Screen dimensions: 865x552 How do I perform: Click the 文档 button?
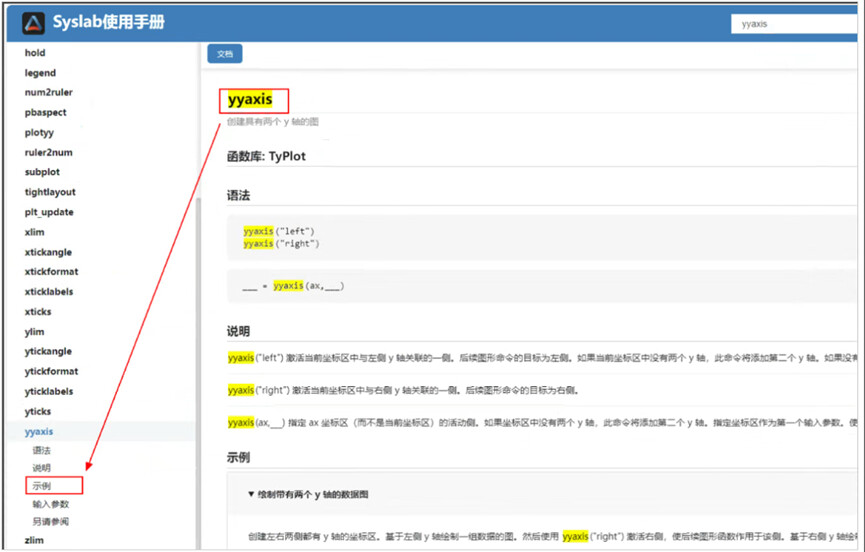(225, 54)
